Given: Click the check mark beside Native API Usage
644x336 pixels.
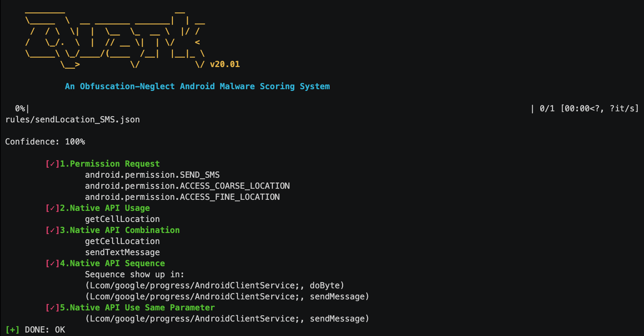Looking at the screenshot, I should point(52,208).
